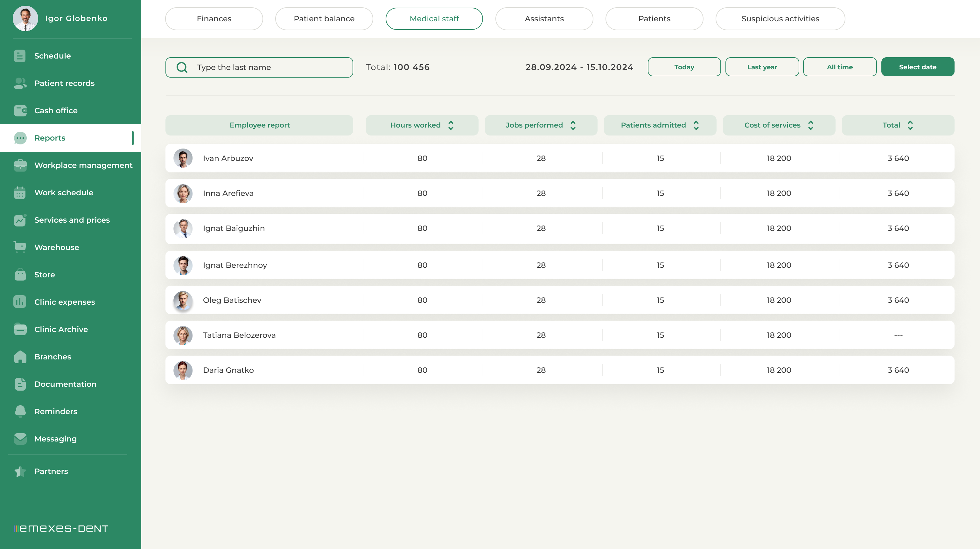Click the Cash office wallet icon
Screen dimensions: 980x549
[x=20, y=111]
